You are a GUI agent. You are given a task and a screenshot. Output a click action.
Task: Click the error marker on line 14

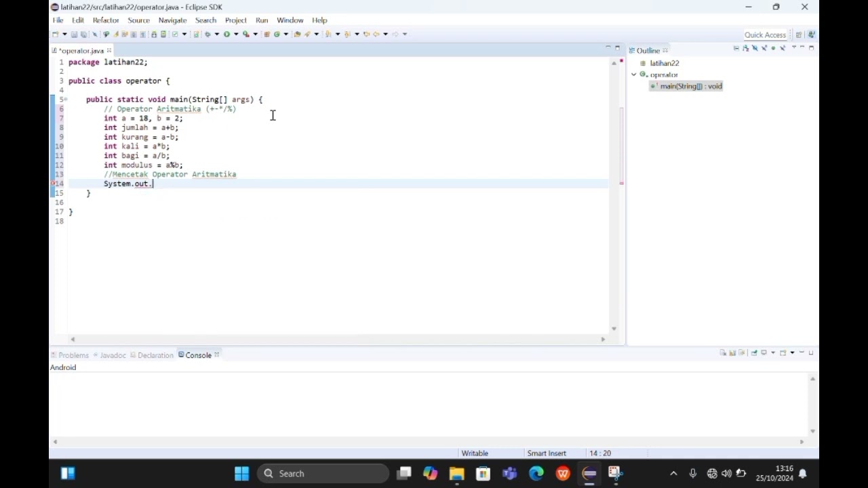point(54,184)
